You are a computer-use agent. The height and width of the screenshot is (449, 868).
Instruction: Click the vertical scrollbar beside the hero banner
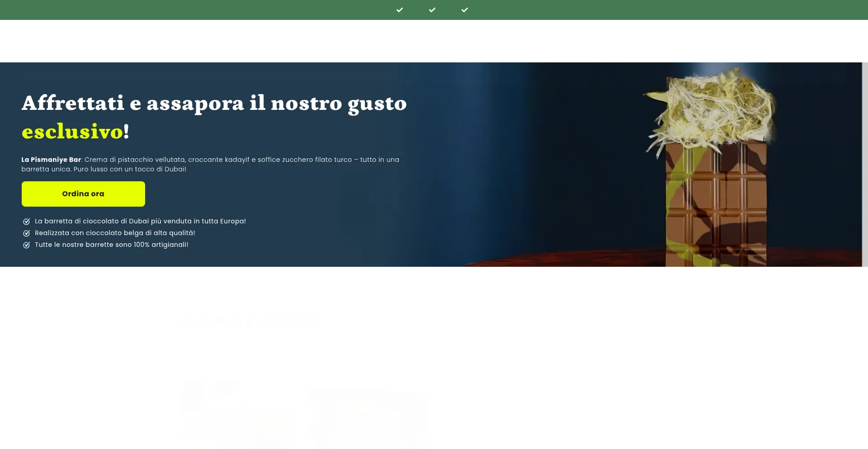click(x=865, y=165)
